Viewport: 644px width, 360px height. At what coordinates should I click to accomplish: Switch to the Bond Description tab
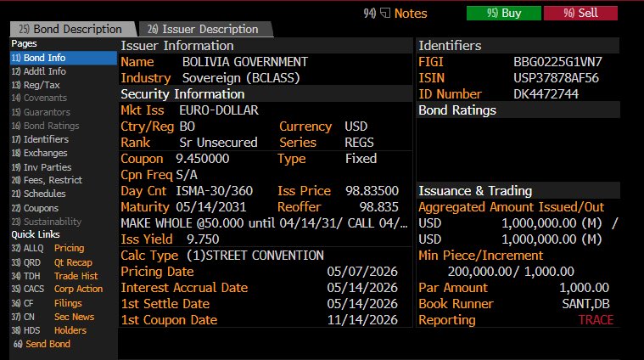click(73, 29)
